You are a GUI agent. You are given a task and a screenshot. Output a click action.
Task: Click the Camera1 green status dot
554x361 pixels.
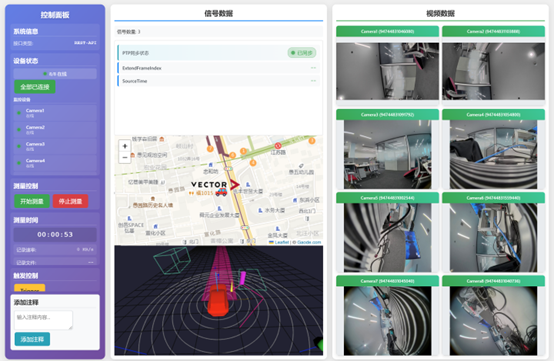click(x=19, y=113)
